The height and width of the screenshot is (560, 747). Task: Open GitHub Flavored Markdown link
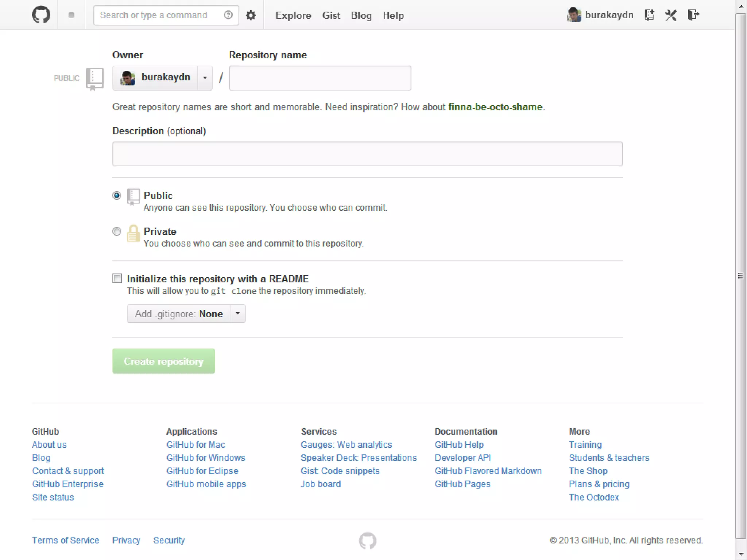(488, 471)
